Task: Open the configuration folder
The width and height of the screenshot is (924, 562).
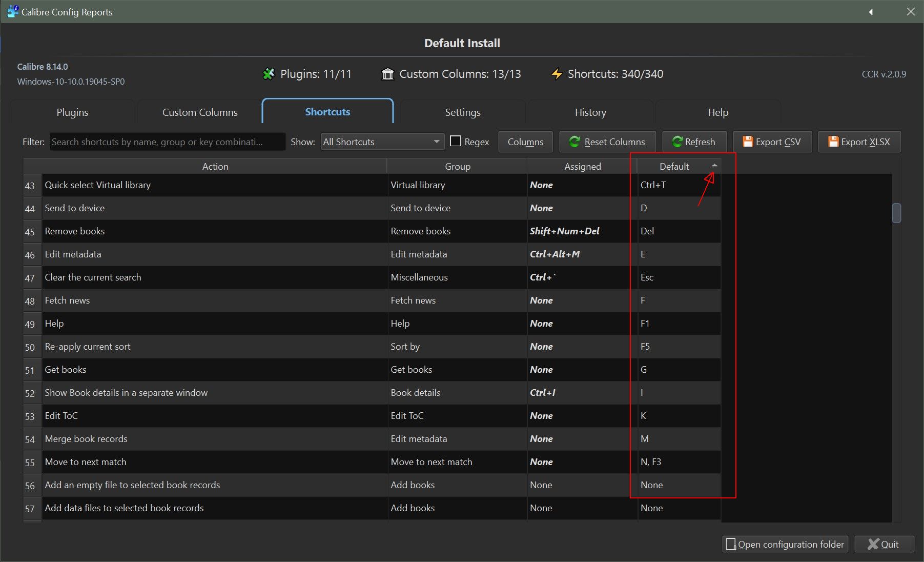Action: tap(785, 544)
